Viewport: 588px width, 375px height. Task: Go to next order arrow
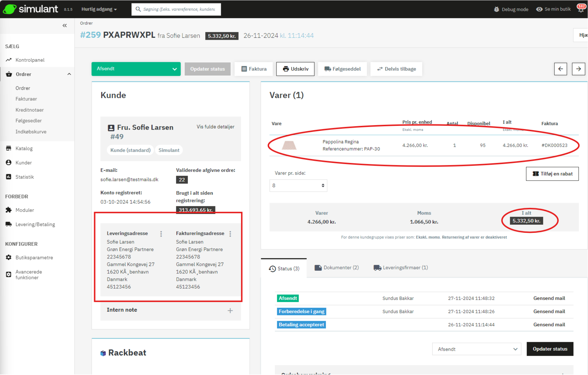coord(578,69)
